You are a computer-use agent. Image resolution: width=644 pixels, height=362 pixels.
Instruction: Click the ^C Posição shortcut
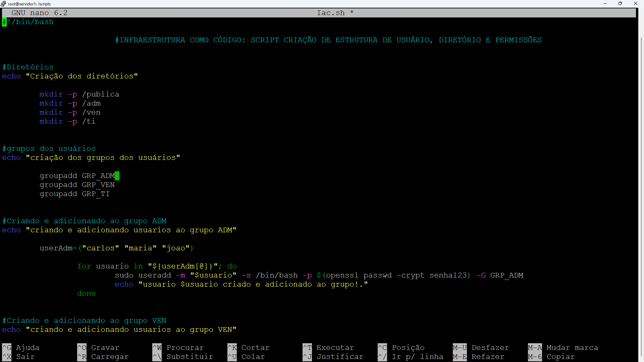pos(401,348)
